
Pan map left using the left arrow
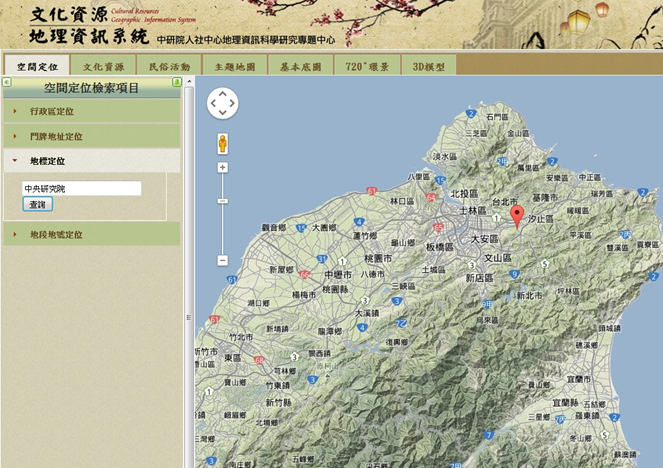pos(212,103)
